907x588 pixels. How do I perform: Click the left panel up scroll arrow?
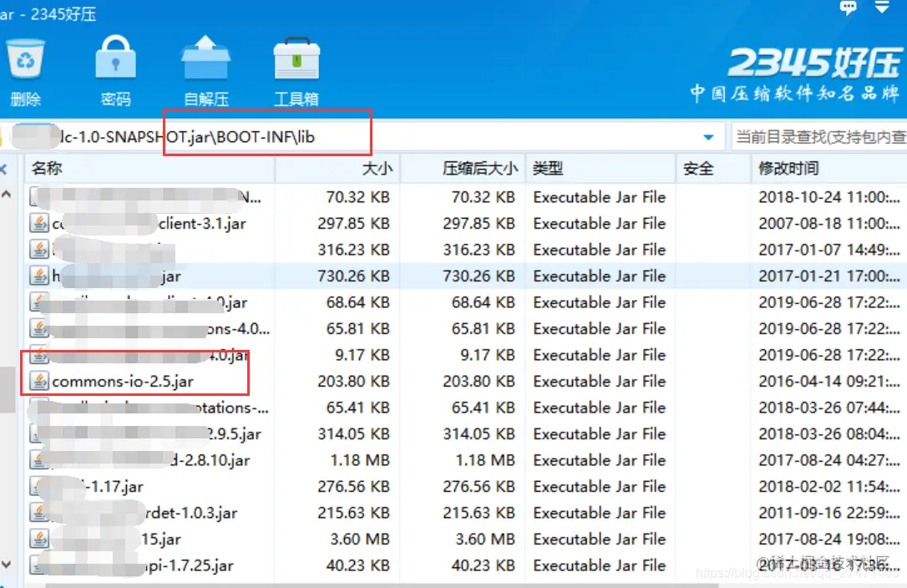coord(7,194)
